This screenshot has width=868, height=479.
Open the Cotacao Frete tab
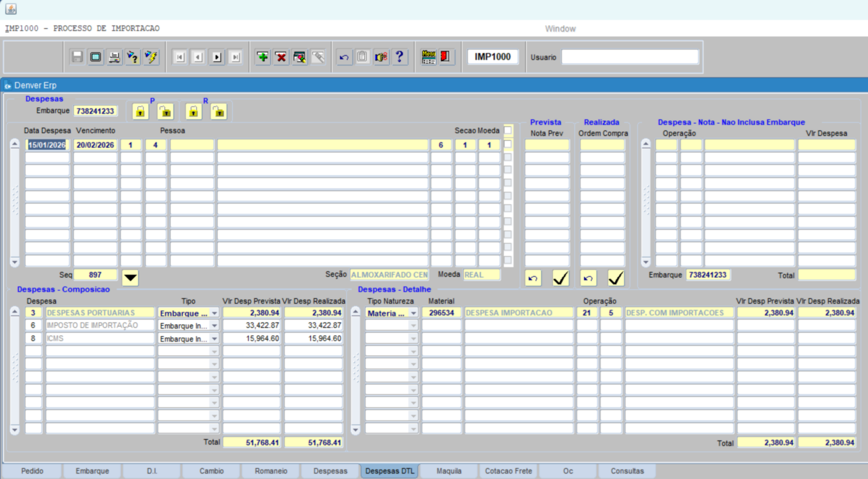(x=508, y=471)
